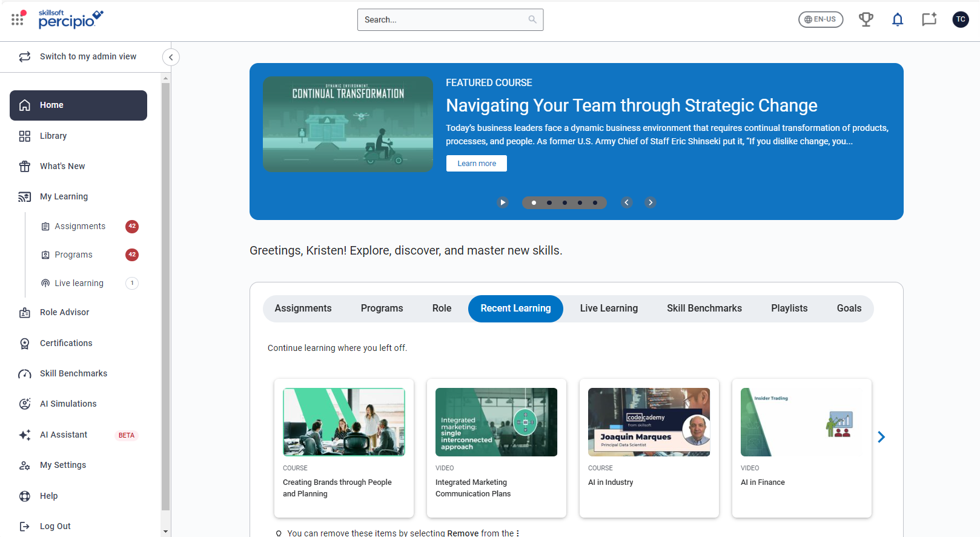Open AI Simulations in the sidebar

[68, 404]
